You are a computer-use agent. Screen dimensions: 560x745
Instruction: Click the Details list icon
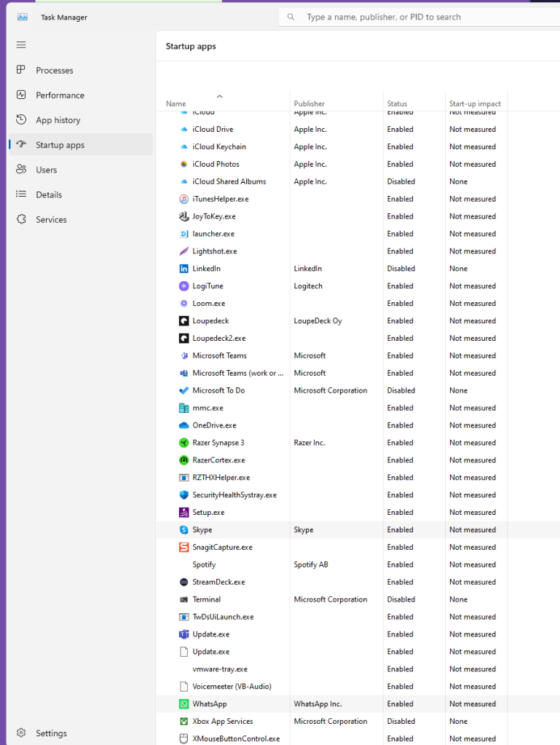pyautogui.click(x=21, y=194)
